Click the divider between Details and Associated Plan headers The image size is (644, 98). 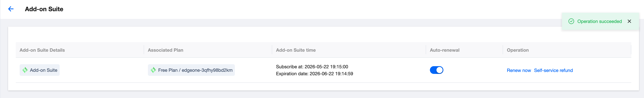click(x=144, y=50)
